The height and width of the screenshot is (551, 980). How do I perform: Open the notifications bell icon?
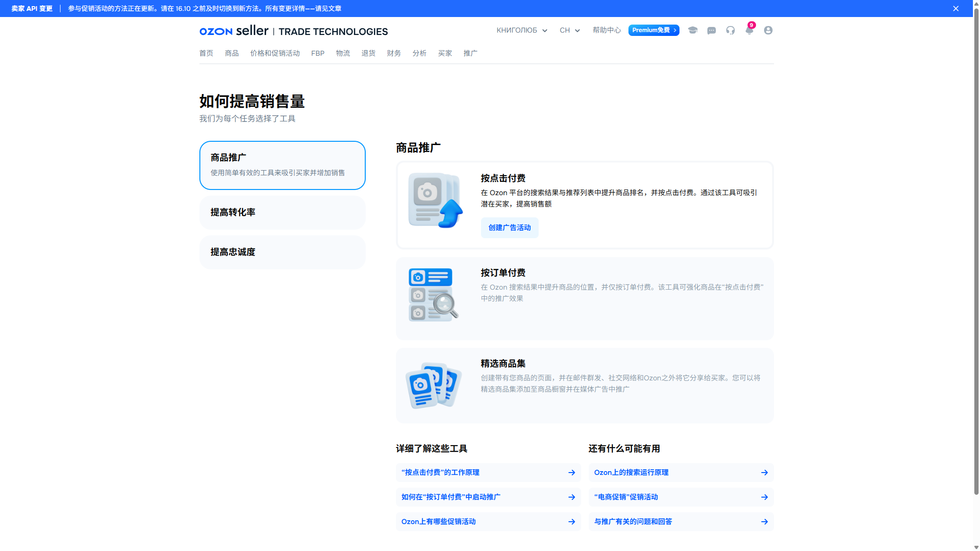749,30
